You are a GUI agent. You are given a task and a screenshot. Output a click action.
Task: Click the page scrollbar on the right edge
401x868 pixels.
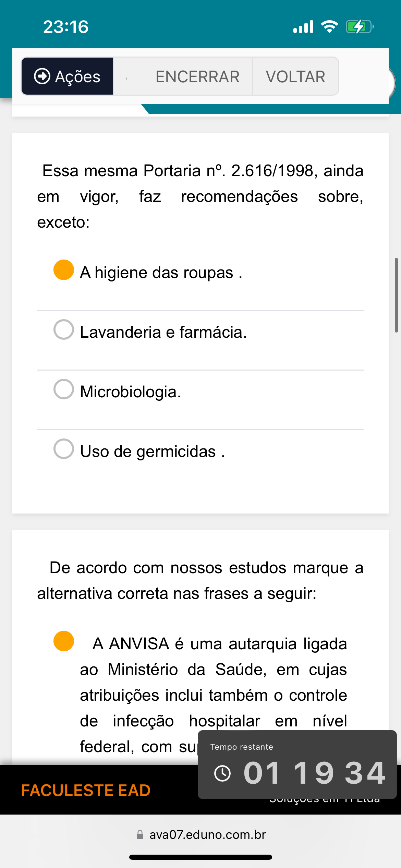coord(396,295)
